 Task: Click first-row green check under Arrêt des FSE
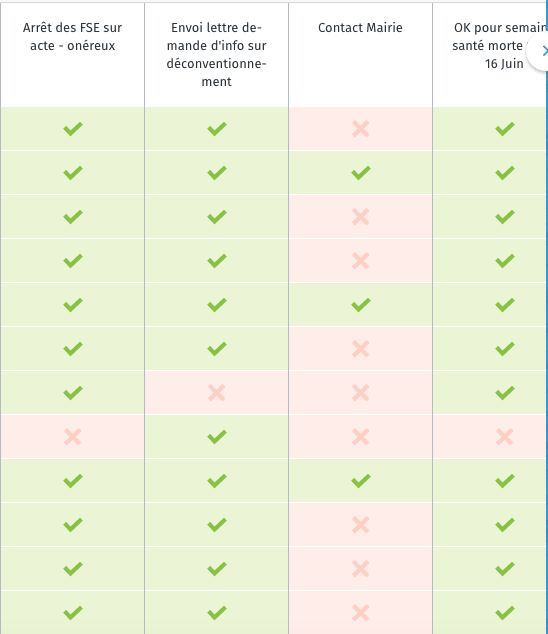(73, 129)
